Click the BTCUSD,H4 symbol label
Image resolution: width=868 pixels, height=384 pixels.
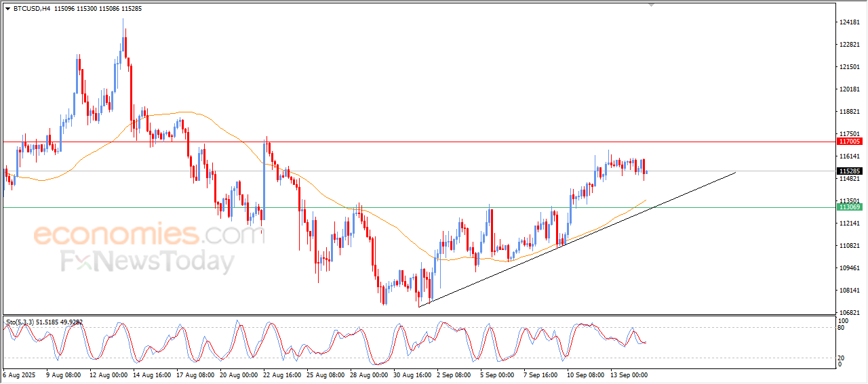click(32, 9)
